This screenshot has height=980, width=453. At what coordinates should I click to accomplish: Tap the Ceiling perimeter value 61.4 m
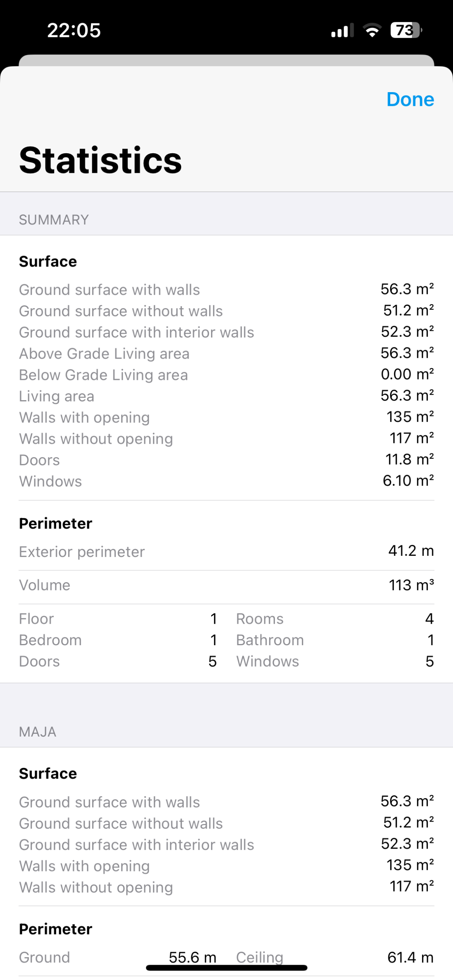tap(410, 957)
